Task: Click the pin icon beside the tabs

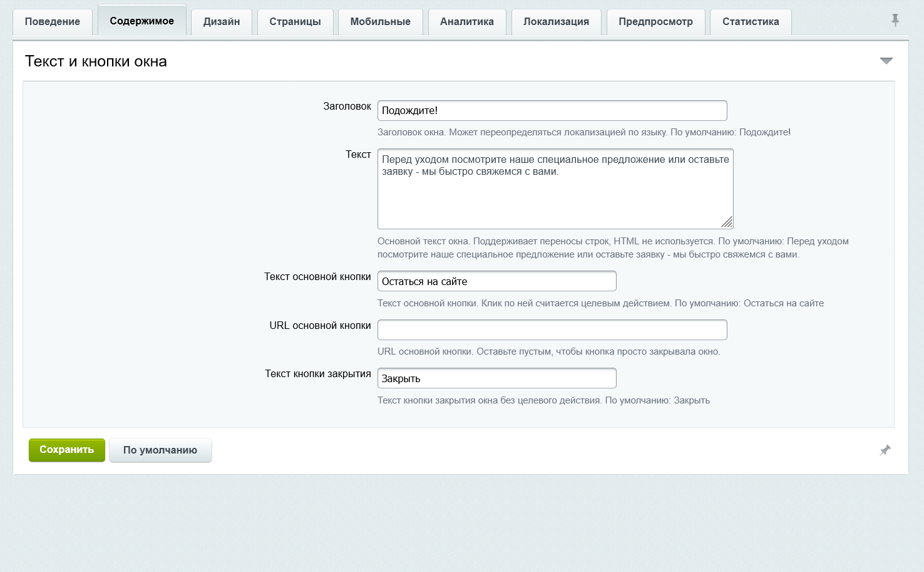Action: [895, 21]
